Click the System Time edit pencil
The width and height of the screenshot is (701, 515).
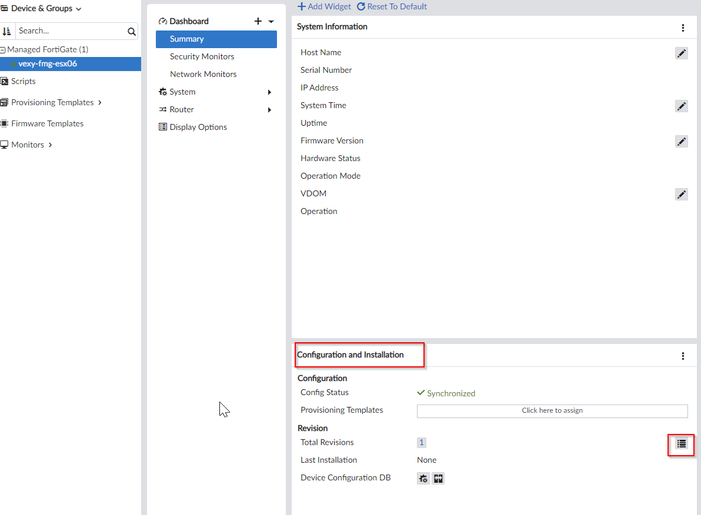coord(681,106)
